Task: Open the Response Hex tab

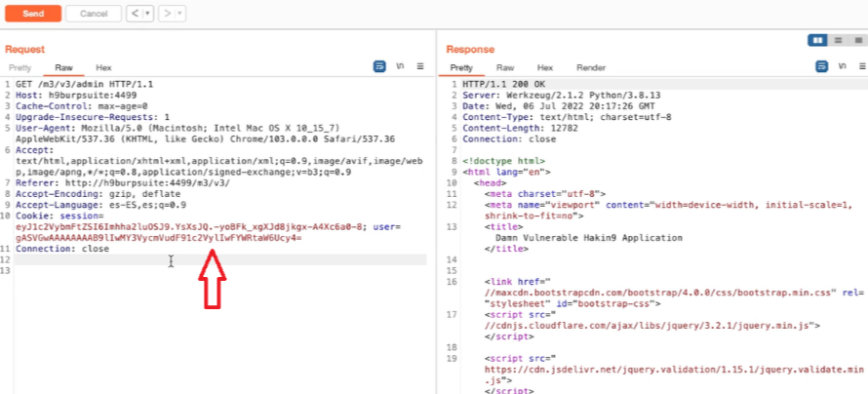Action: coord(545,67)
